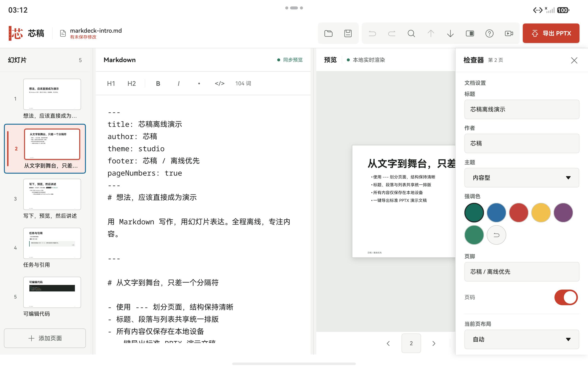Screen dimensions: 588x368
Task: Go to the next slide in the preview
Action: pyautogui.click(x=434, y=343)
